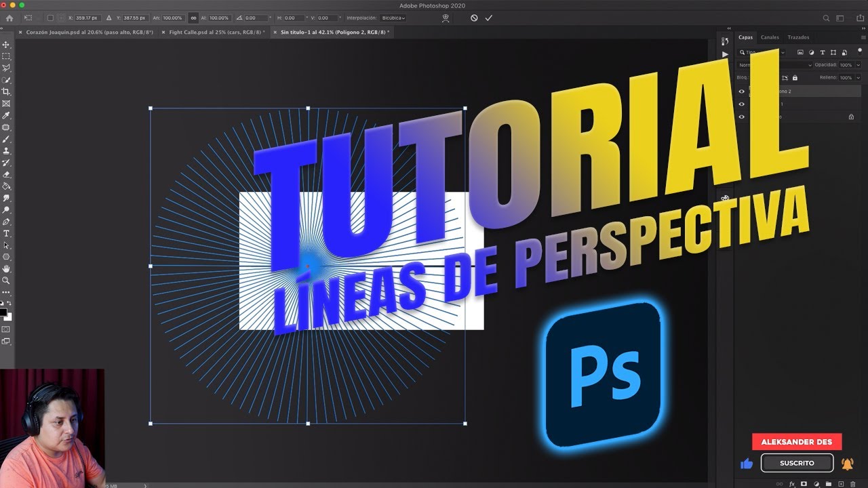This screenshot has width=868, height=488.
Task: Open the Photoshop search icon
Action: click(826, 18)
